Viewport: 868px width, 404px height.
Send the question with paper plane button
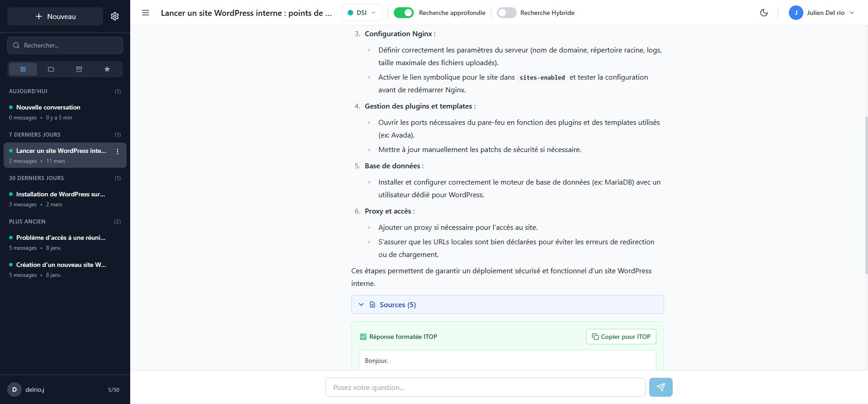[660, 387]
